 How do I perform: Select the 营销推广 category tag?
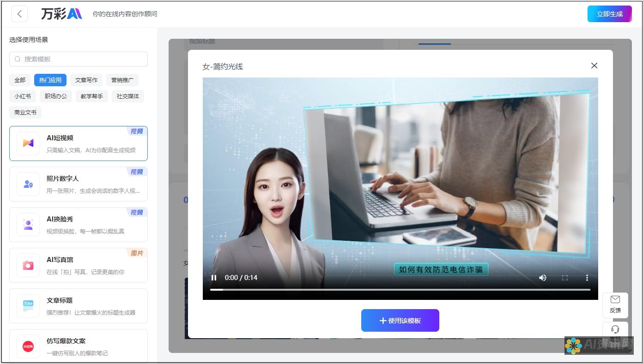click(x=122, y=80)
